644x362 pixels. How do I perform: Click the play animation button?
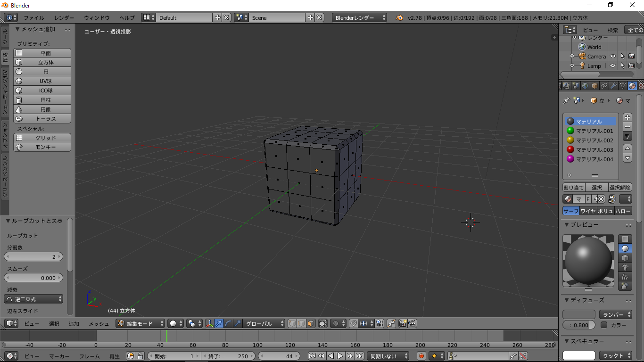click(340, 356)
